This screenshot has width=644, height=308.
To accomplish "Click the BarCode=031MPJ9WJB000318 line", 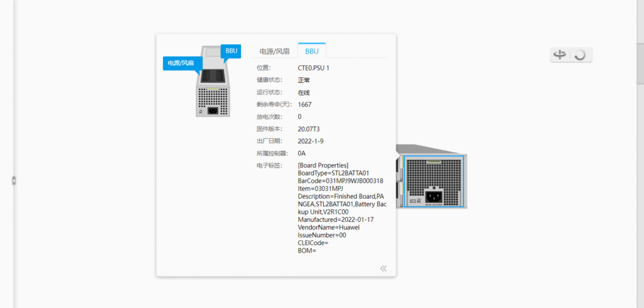I will pyautogui.click(x=340, y=180).
